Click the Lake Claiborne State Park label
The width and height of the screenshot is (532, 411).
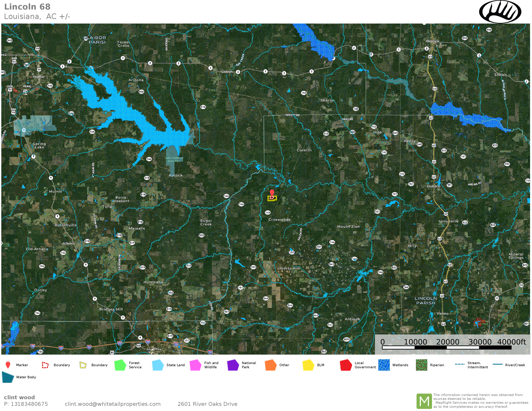click(x=174, y=159)
